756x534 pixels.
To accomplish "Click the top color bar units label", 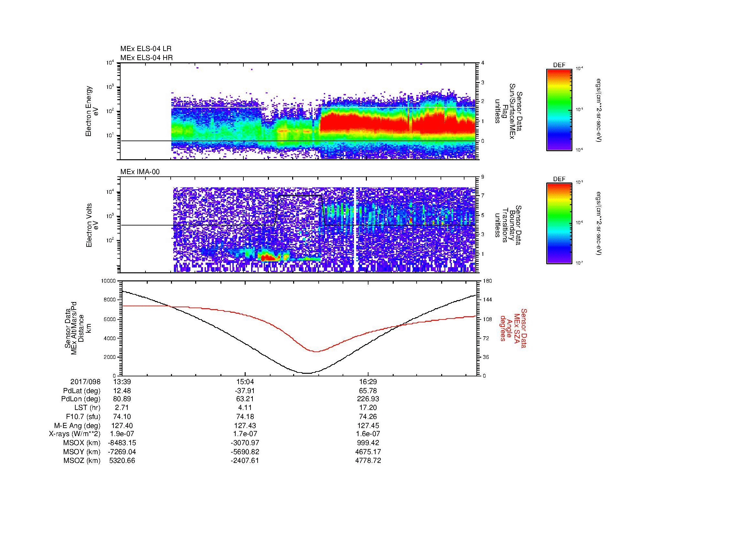I will pyautogui.click(x=599, y=110).
